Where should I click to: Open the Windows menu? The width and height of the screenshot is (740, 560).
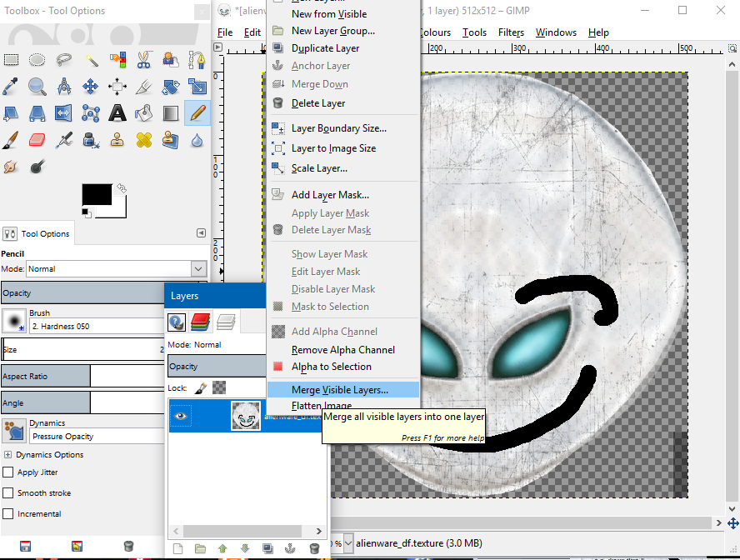[x=556, y=32]
